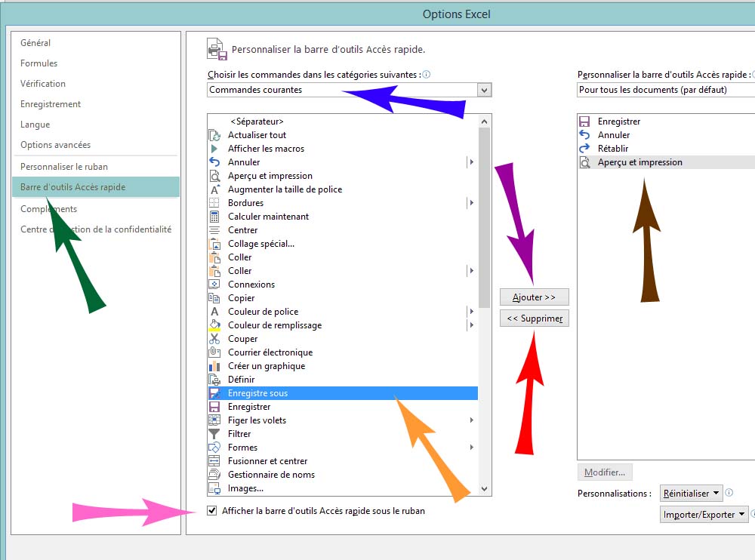Click the Copier icon
Viewport: 755px width, 560px height.
[214, 298]
